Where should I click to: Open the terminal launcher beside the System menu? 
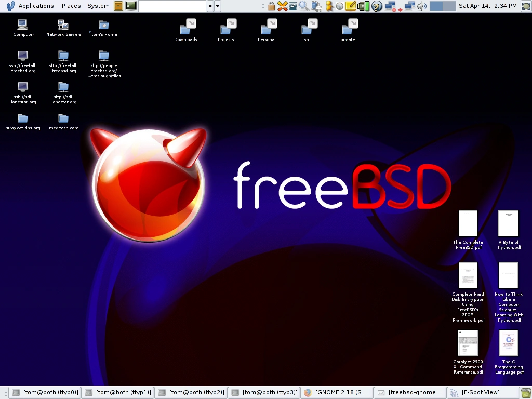coord(131,6)
